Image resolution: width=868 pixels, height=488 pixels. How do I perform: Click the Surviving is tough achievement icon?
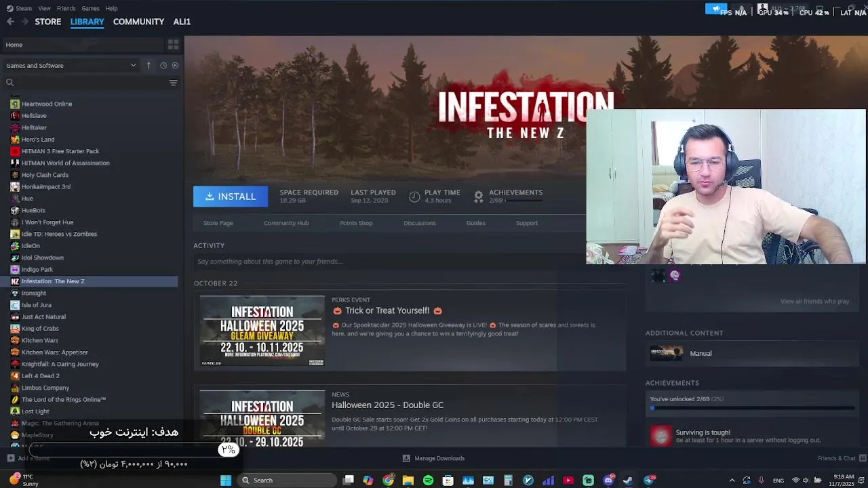pos(661,436)
